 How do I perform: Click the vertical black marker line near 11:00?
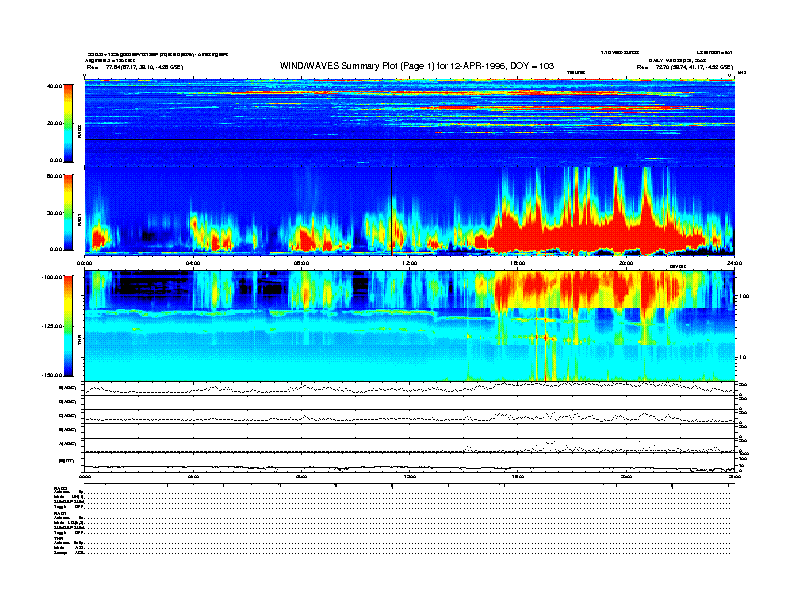(x=391, y=211)
